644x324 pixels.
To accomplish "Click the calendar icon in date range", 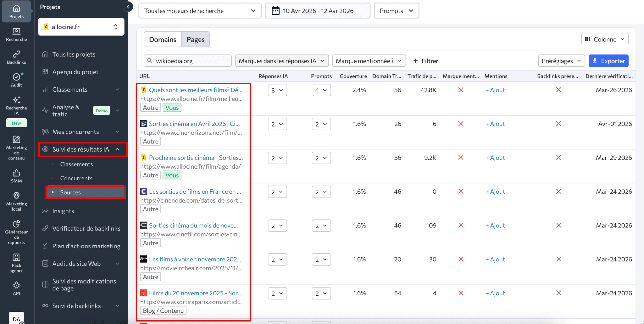I will click(275, 11).
